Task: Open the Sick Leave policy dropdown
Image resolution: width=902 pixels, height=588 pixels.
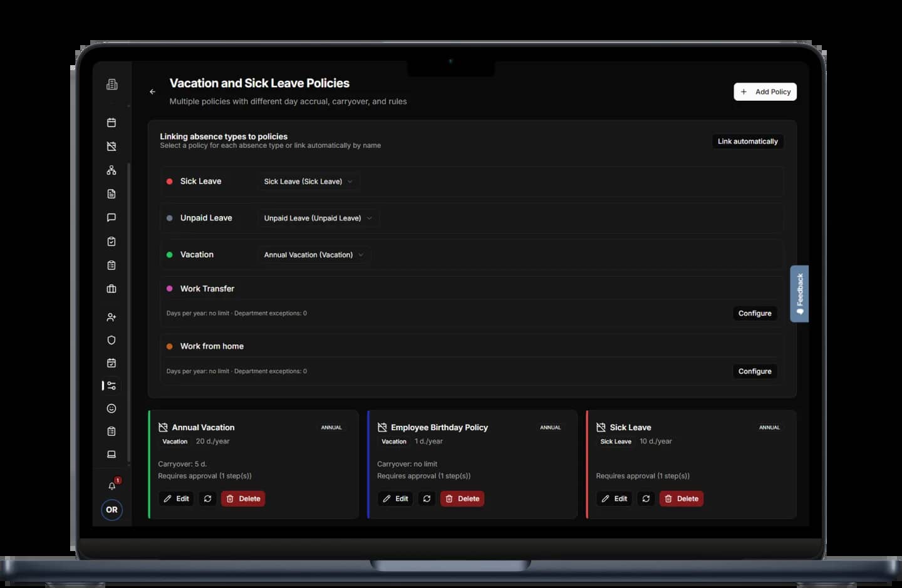Action: click(308, 182)
